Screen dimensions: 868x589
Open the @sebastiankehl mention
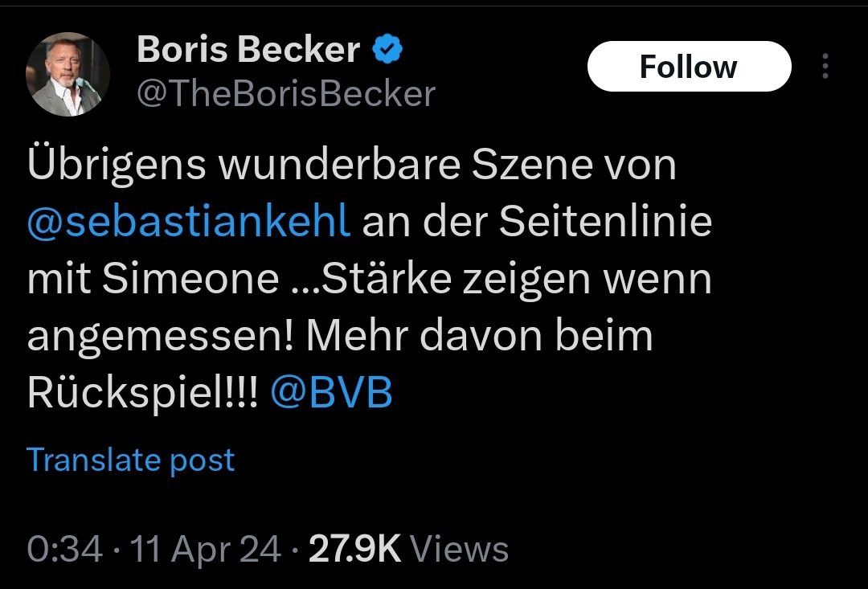(x=189, y=221)
